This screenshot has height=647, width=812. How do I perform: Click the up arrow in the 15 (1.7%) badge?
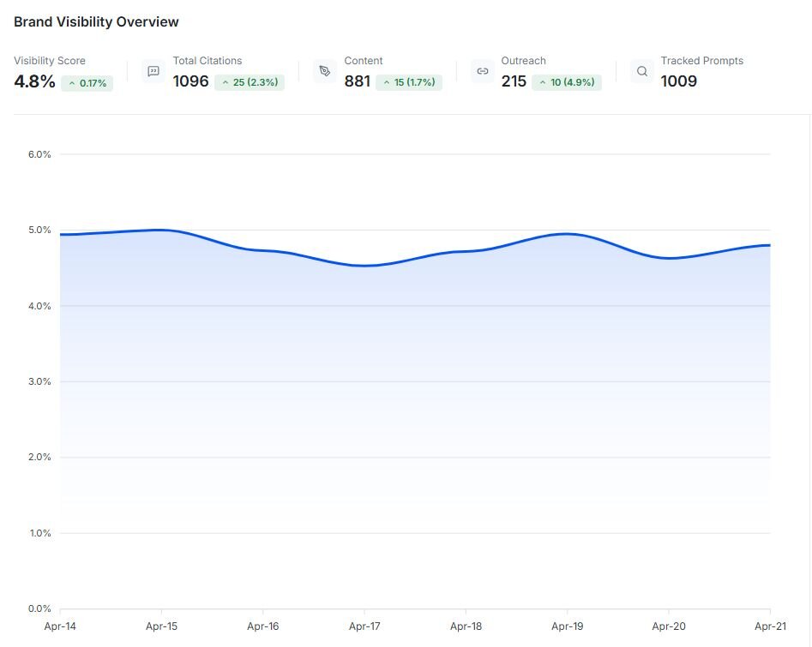[386, 83]
